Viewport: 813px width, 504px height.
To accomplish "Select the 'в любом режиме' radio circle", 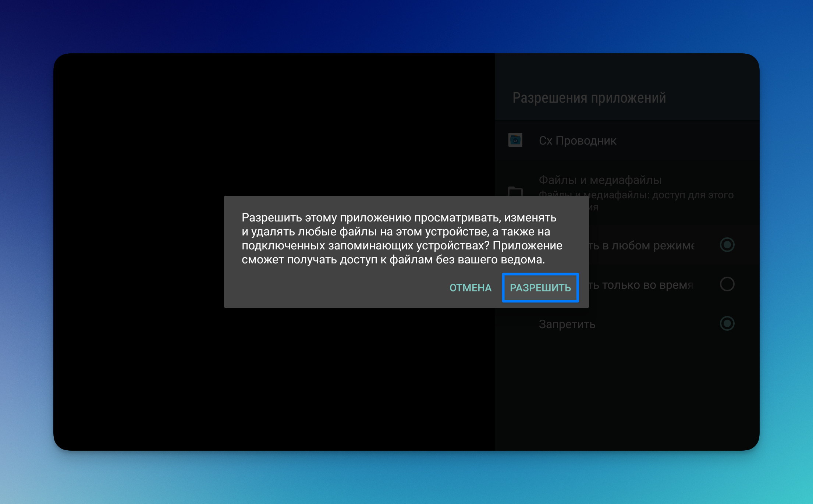I will pos(727,245).
